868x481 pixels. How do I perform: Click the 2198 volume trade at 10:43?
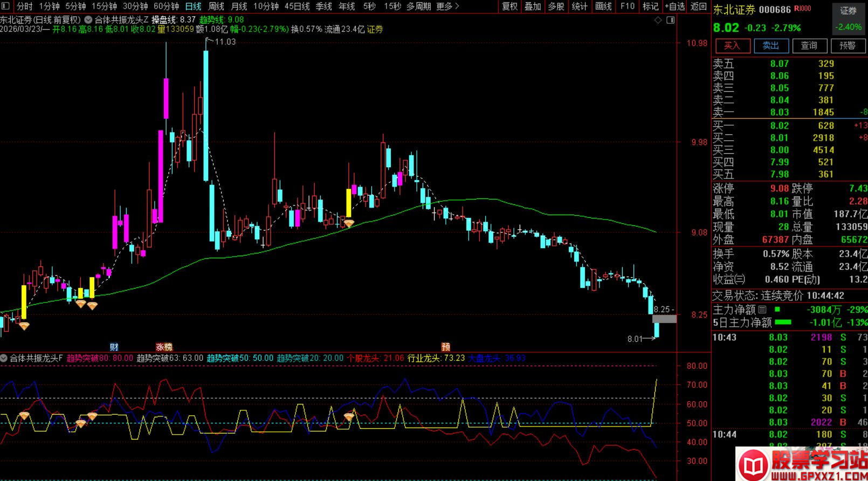point(822,337)
